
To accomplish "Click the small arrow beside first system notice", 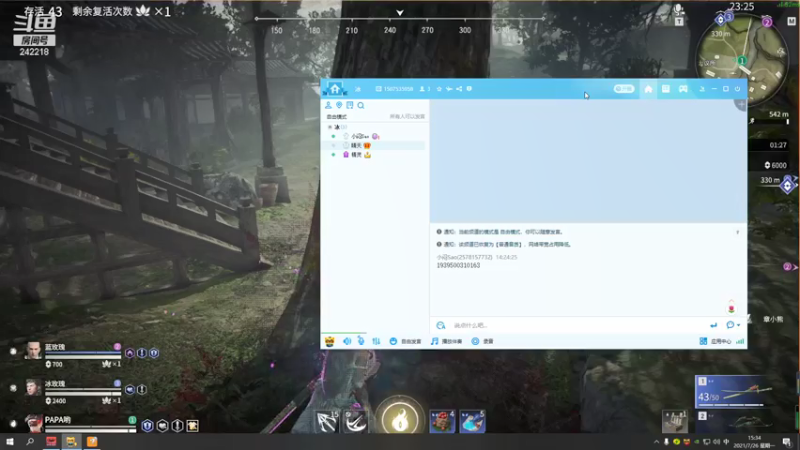I will (x=737, y=232).
